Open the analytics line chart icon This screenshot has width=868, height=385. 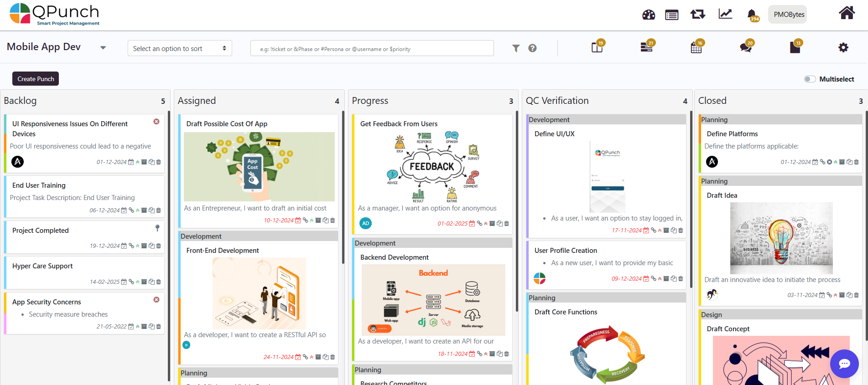pyautogui.click(x=725, y=14)
